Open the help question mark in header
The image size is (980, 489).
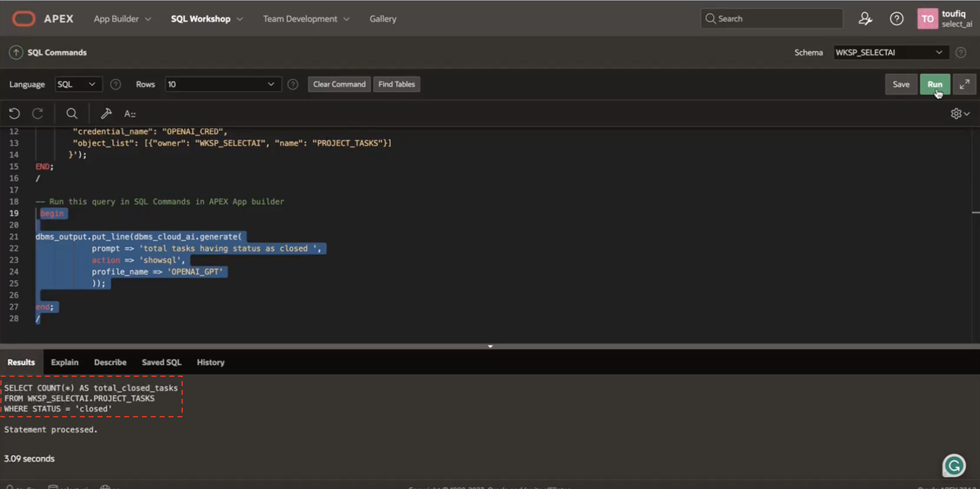896,19
